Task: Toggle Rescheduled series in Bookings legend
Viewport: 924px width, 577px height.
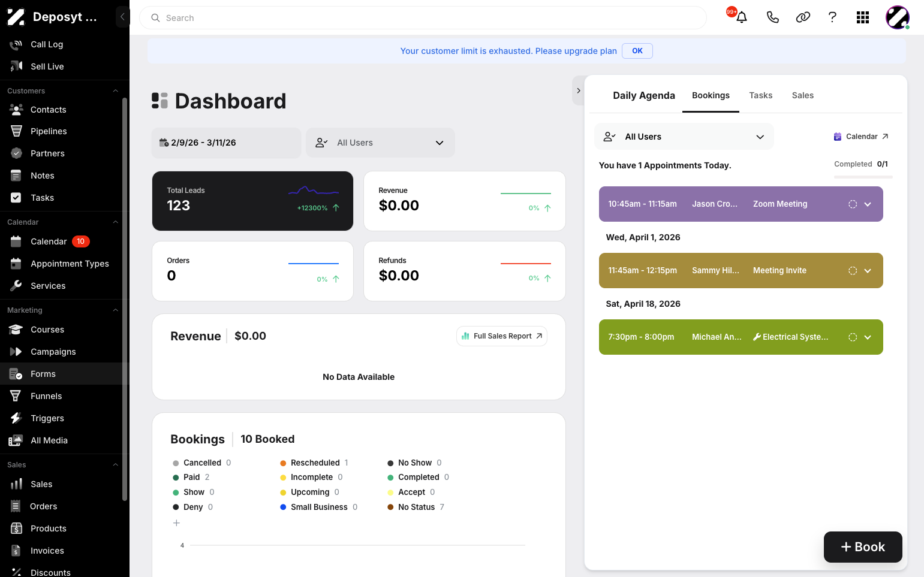Action: pyautogui.click(x=314, y=463)
